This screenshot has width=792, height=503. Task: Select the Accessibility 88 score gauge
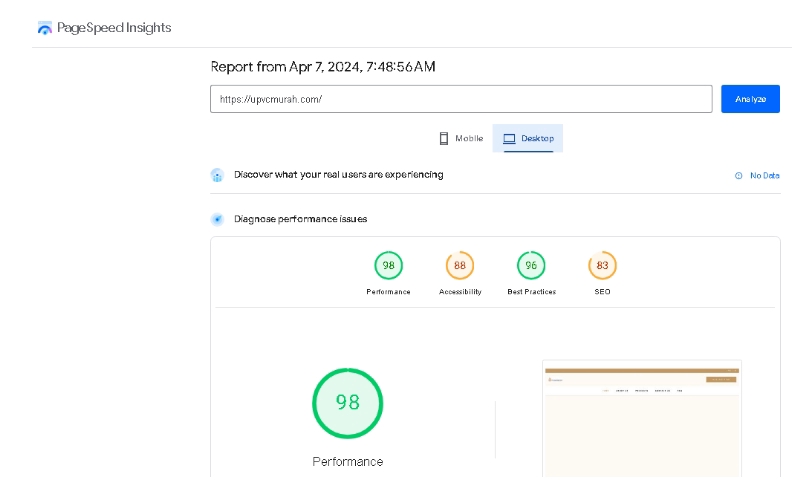pos(460,265)
